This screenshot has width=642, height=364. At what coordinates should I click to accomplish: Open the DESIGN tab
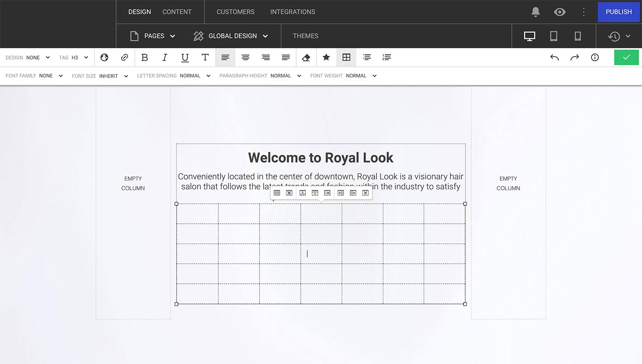pyautogui.click(x=139, y=12)
